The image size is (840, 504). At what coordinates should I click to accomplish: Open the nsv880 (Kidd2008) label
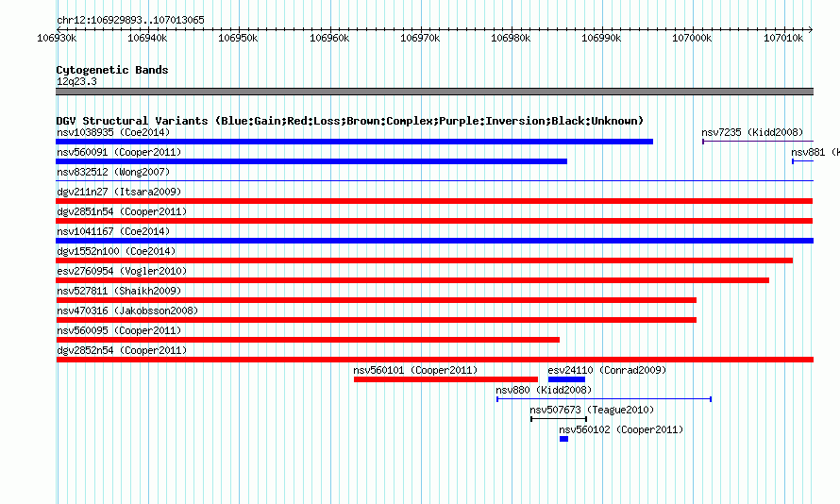[x=544, y=390]
